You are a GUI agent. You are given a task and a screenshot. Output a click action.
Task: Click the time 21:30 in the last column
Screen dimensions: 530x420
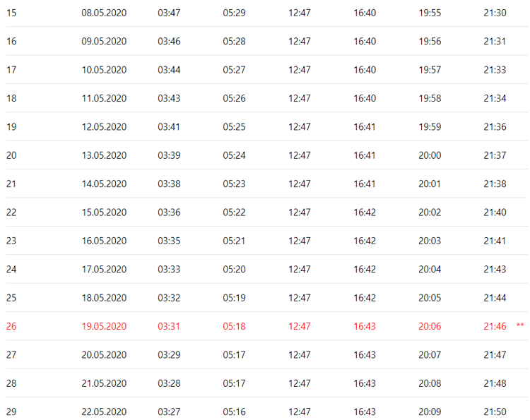[495, 13]
